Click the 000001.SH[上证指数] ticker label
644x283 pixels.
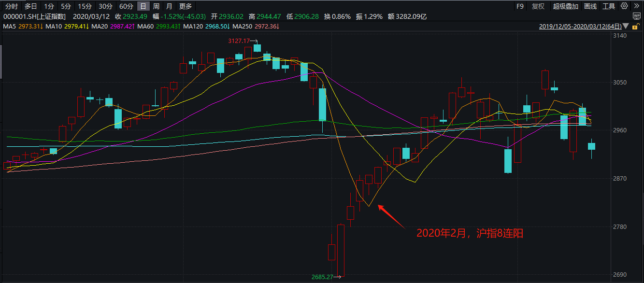(35, 16)
